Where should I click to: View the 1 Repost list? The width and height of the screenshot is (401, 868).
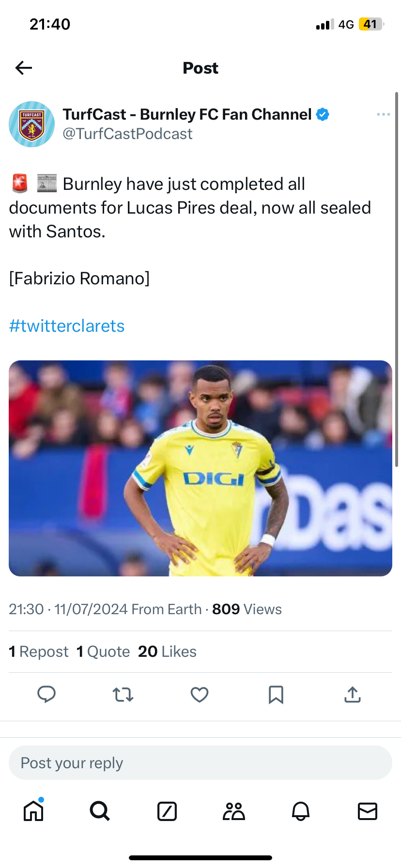[39, 651]
